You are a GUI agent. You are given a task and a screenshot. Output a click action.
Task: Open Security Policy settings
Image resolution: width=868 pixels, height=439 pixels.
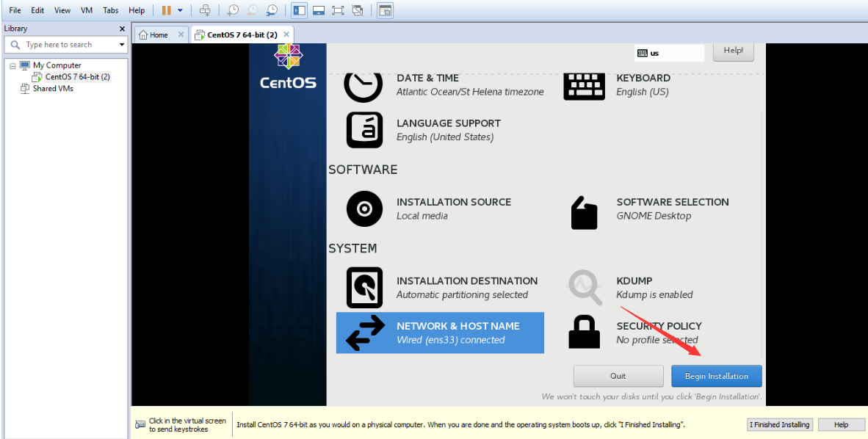659,333
